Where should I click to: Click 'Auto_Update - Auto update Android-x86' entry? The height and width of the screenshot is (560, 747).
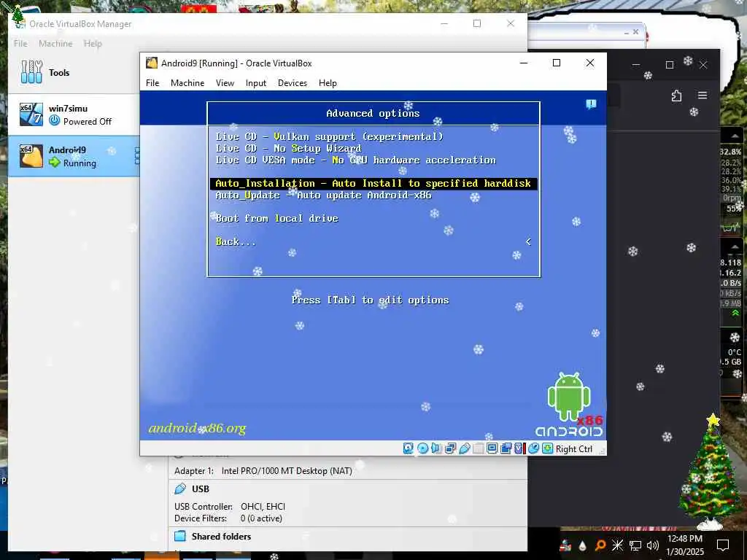point(323,195)
